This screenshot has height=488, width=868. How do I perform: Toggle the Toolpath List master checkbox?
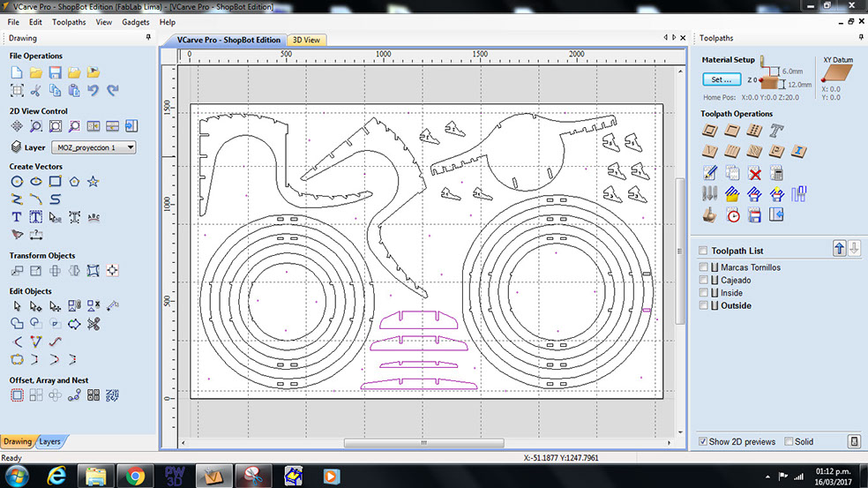click(x=703, y=251)
